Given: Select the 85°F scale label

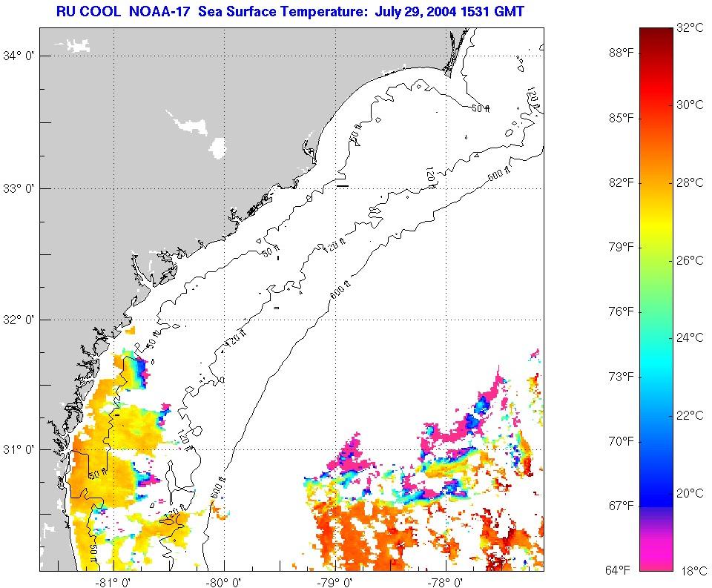Looking at the screenshot, I should [x=622, y=118].
